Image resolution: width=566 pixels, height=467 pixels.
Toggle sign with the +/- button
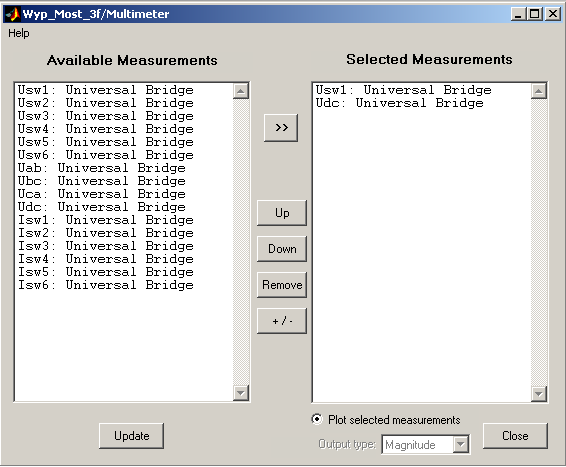tap(282, 320)
